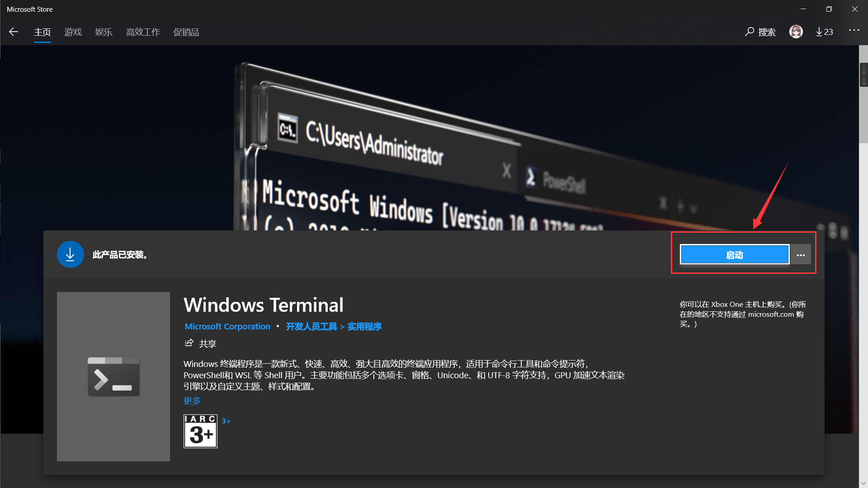Click the 此产品已安装 status text

(x=120, y=255)
